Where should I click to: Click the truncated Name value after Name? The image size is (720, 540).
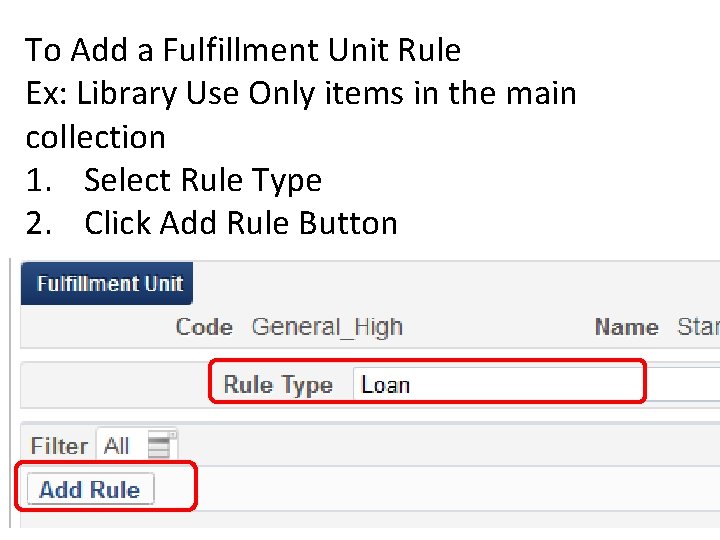pos(697,327)
